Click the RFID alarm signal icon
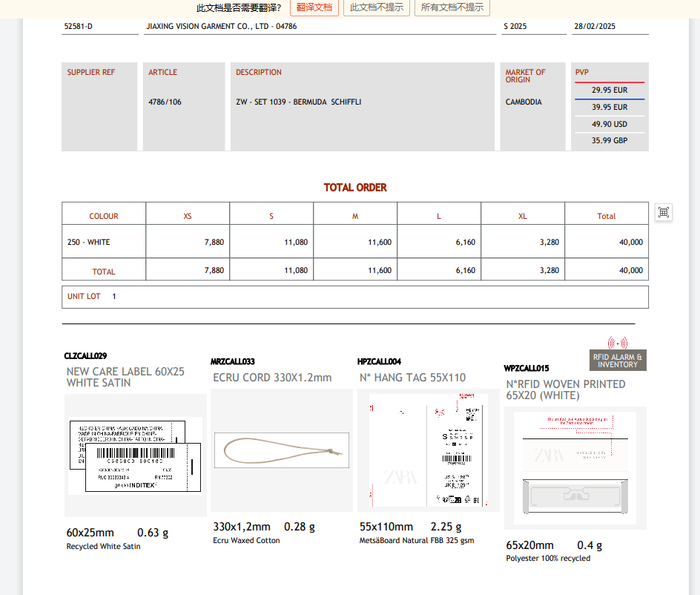700x595 pixels. click(x=617, y=343)
